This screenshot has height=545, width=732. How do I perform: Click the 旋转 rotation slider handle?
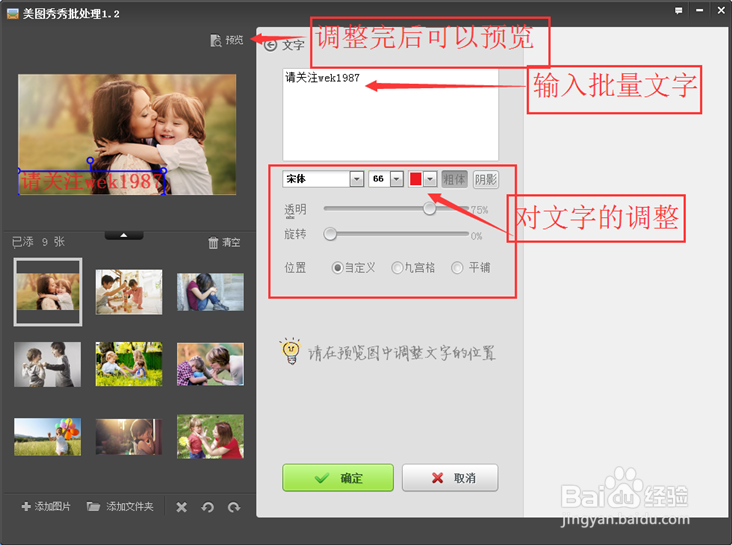point(330,234)
